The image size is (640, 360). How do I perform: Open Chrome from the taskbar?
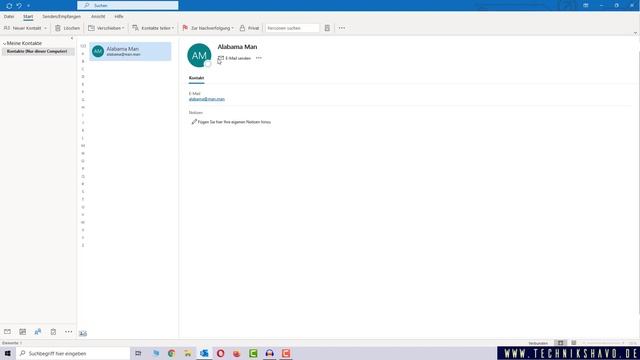pos(171,353)
